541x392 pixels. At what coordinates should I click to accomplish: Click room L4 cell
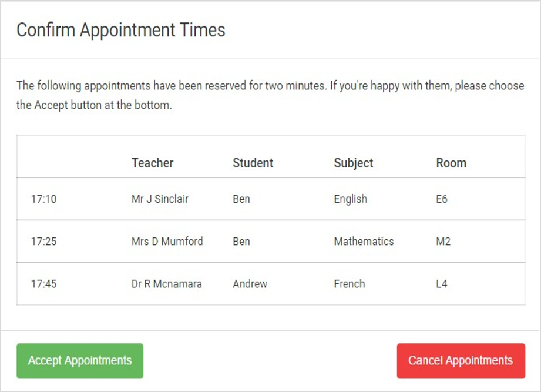(x=442, y=284)
